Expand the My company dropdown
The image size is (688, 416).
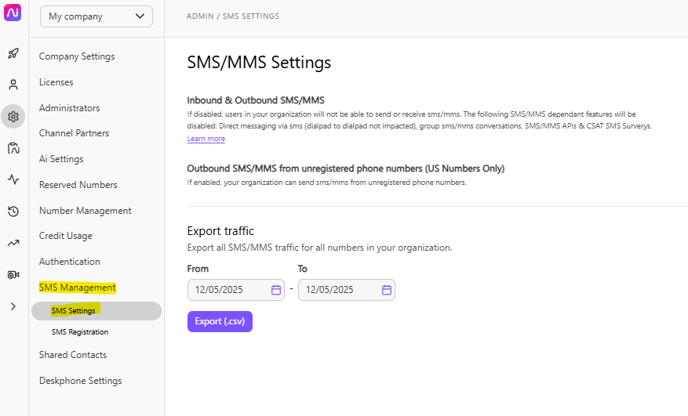(96, 17)
